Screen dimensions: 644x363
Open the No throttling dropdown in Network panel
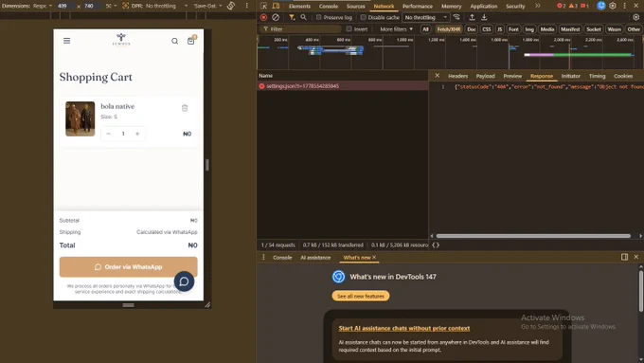tap(426, 17)
